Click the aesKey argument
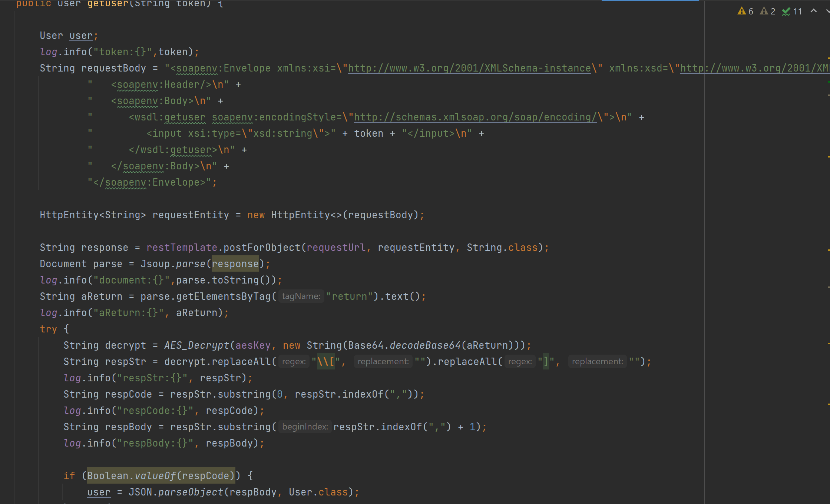 point(253,345)
